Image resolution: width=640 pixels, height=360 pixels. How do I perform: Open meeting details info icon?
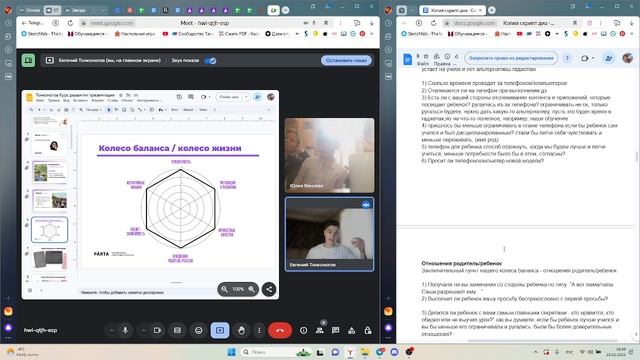pos(303,330)
